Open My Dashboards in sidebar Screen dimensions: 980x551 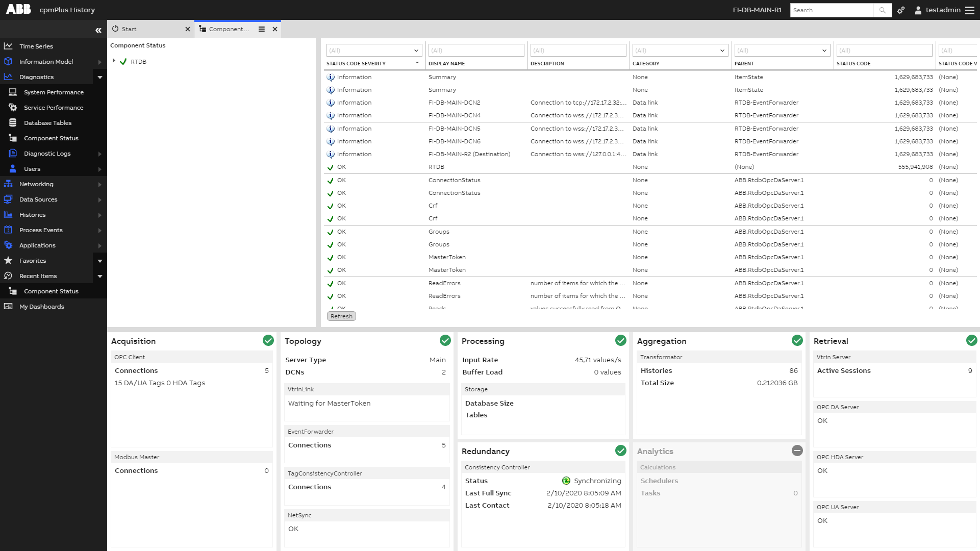point(42,307)
